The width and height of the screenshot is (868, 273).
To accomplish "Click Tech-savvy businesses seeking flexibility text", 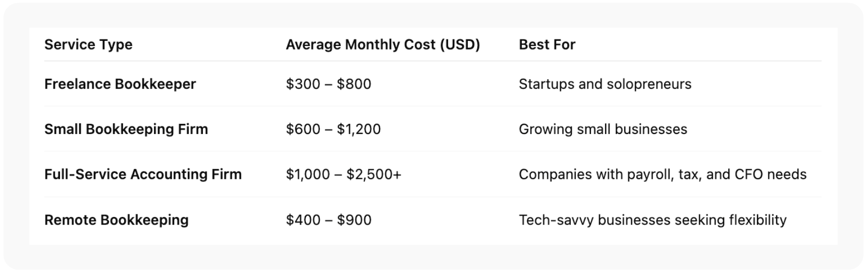I will [652, 220].
